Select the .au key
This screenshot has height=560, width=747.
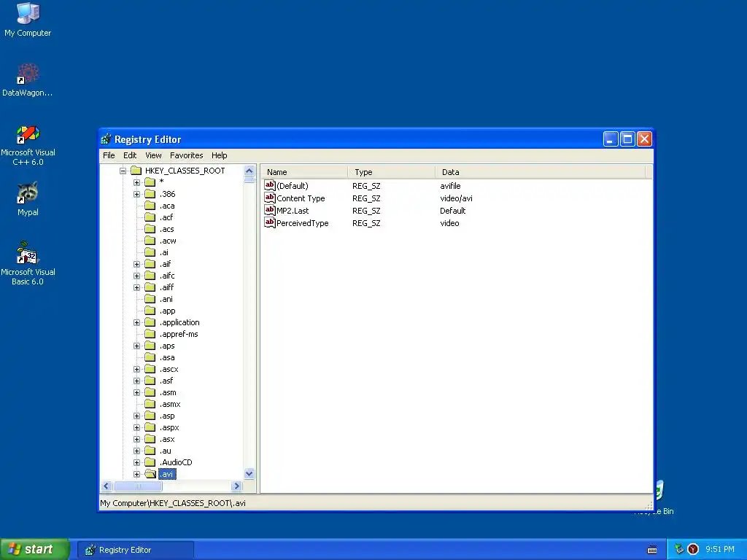click(166, 451)
